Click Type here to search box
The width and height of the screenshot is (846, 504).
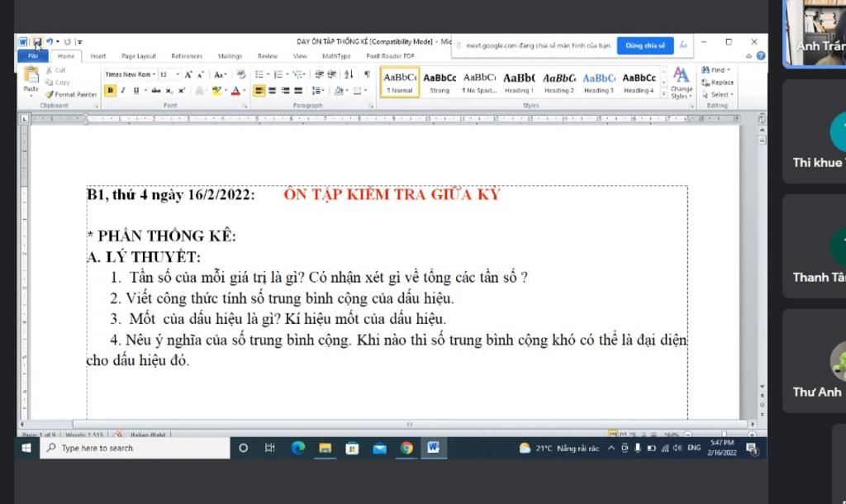click(135, 448)
